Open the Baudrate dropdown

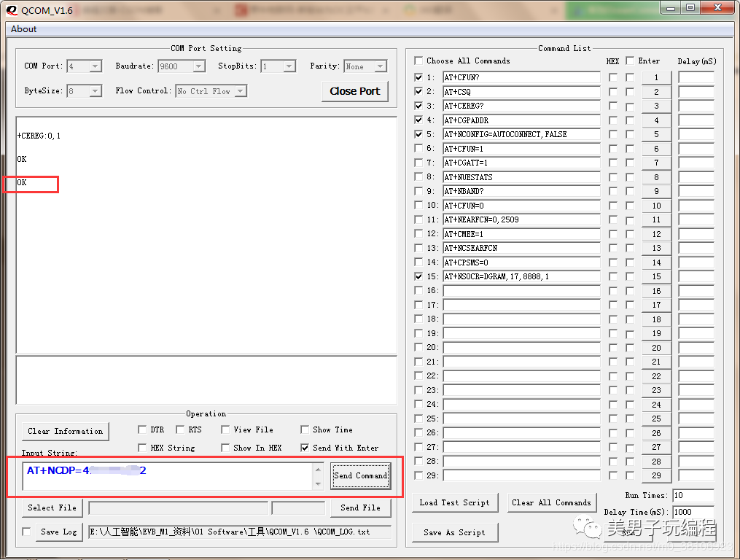198,65
